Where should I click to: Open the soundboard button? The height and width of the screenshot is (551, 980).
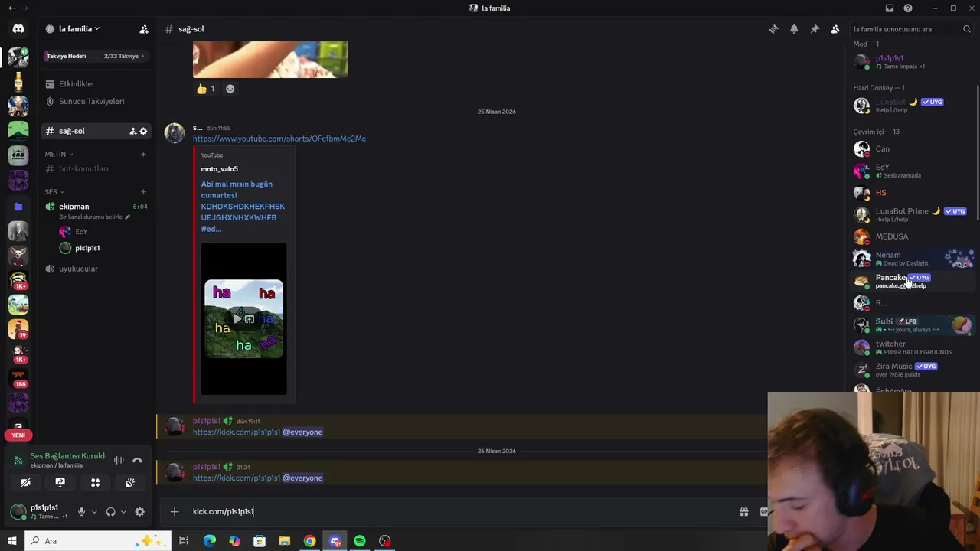[130, 482]
